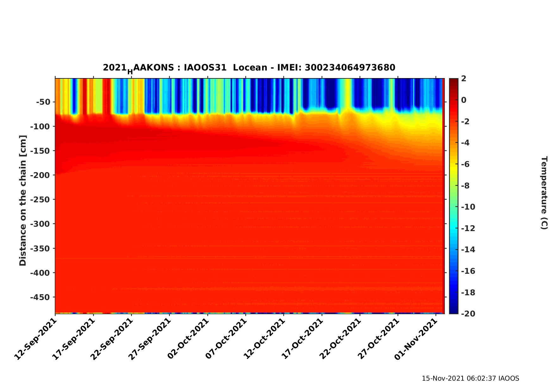Click the dark blue bottom of the colorbar

[453, 311]
